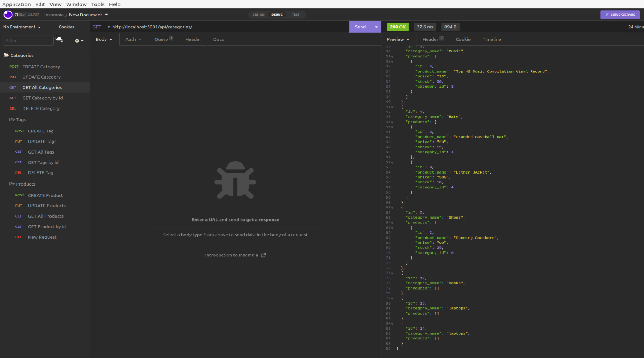This screenshot has width=644, height=358.
Task: Open the Docs tab
Action: 218,39
